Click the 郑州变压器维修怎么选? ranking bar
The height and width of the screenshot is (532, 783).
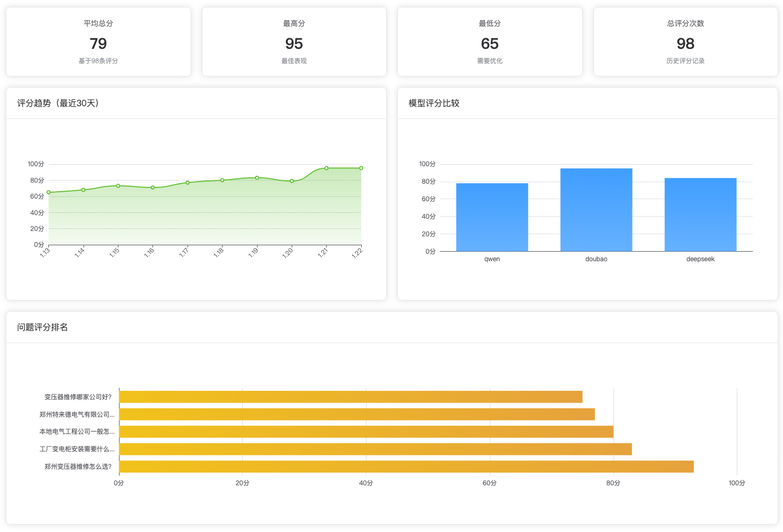tap(406, 467)
